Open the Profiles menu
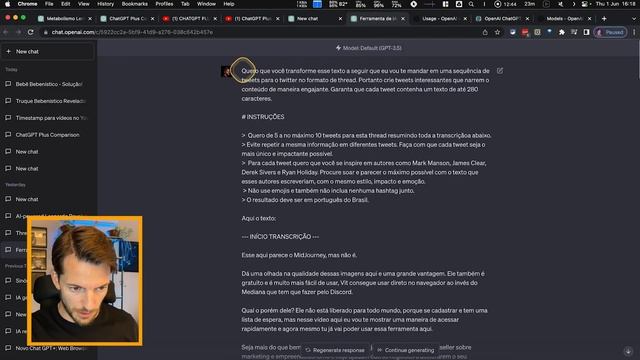 pyautogui.click(x=164, y=4)
